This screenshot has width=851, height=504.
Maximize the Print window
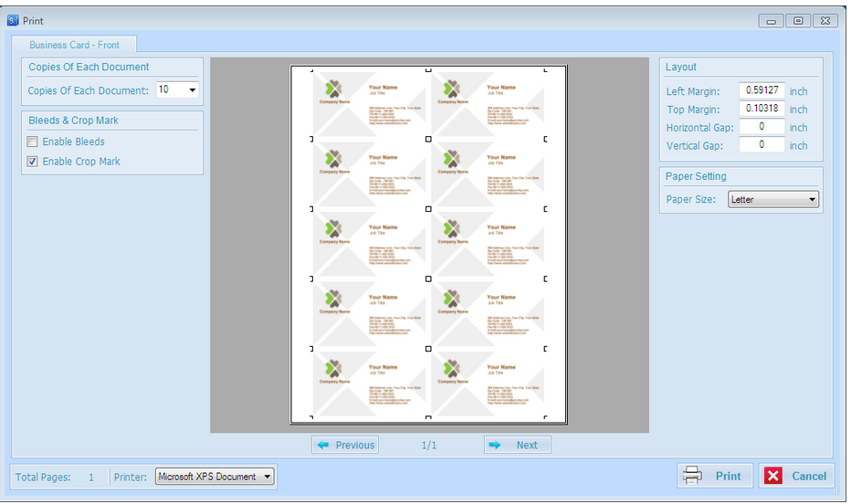coord(798,21)
